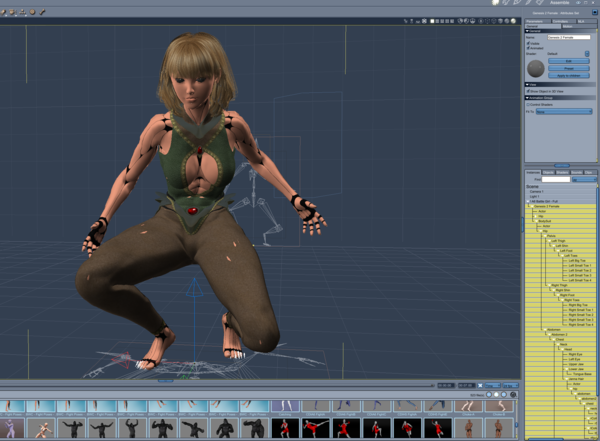The height and width of the screenshot is (441, 600).
Task: Open the Assemble room hand icon
Action: [x=495, y=2]
